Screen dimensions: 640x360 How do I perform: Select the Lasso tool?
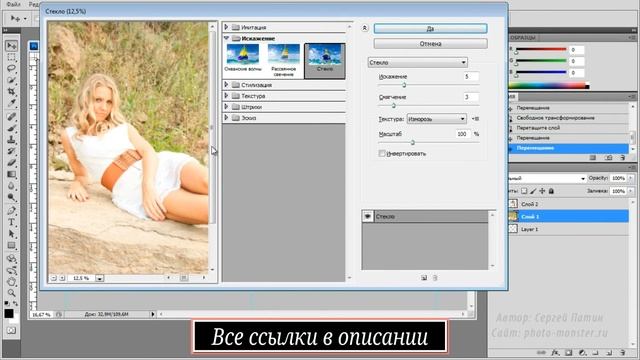point(11,69)
